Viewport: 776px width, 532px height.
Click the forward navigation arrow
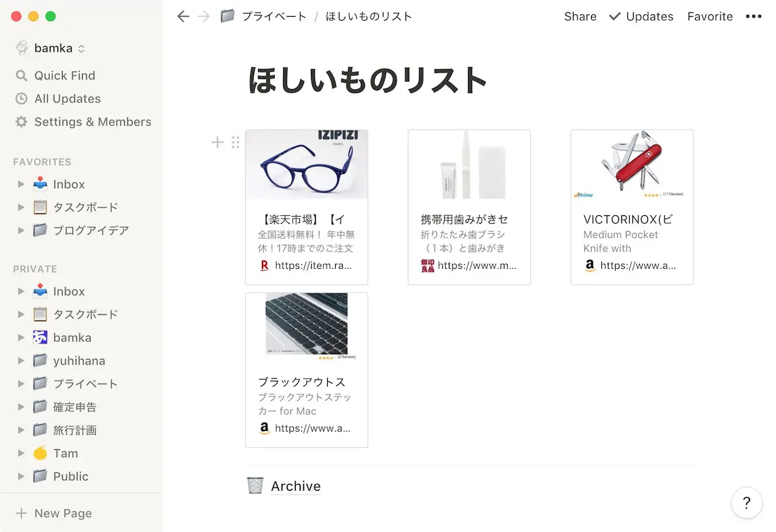(202, 16)
